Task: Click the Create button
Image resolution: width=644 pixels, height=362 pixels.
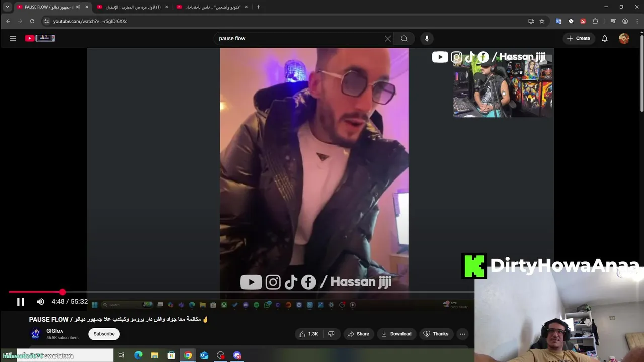Action: click(x=579, y=38)
